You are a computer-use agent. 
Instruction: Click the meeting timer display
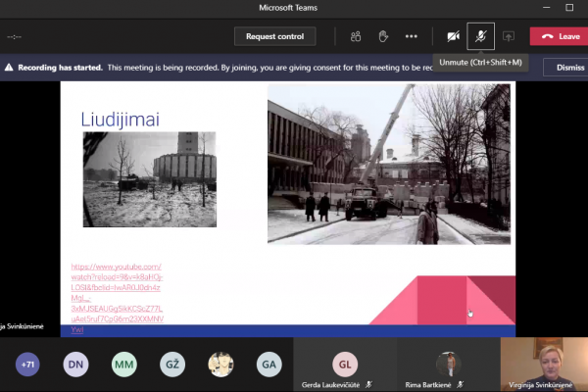click(x=15, y=37)
